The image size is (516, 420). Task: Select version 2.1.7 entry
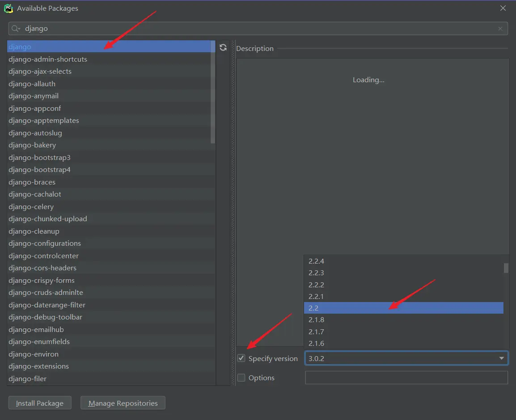click(403, 332)
